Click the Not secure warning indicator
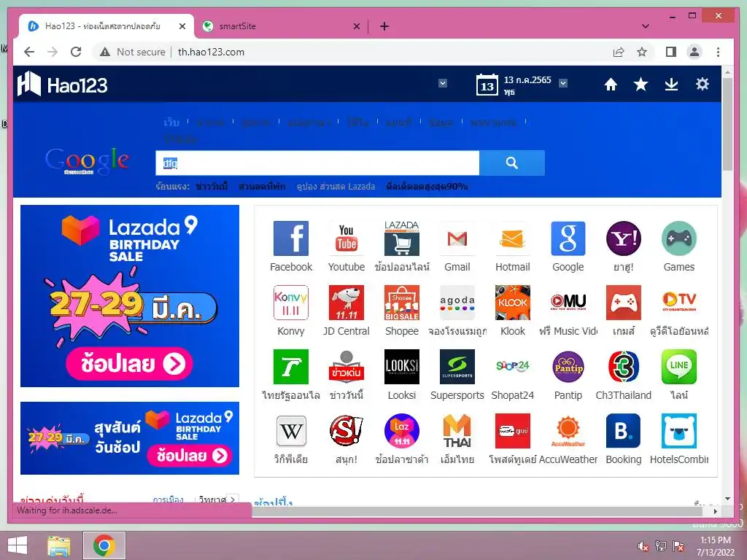The width and height of the screenshot is (747, 560). [x=133, y=52]
